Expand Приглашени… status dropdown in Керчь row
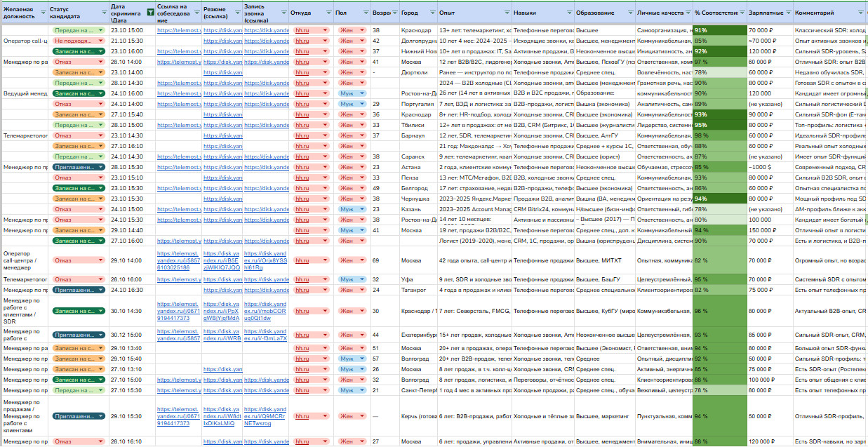 pos(101,416)
